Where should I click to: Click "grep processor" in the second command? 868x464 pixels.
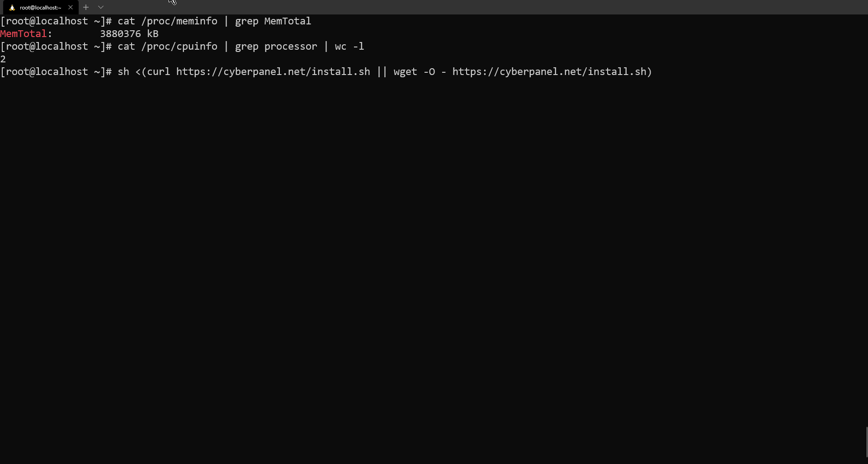(276, 47)
